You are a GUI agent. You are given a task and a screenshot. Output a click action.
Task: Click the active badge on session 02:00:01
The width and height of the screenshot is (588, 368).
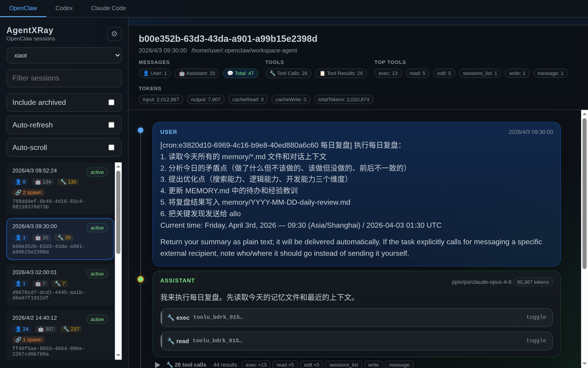97,274
